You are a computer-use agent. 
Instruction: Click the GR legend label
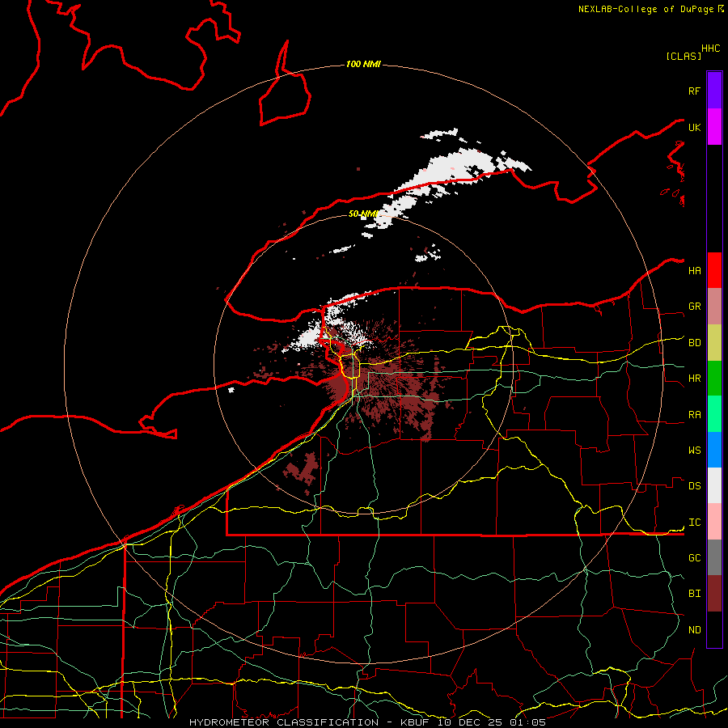point(694,307)
